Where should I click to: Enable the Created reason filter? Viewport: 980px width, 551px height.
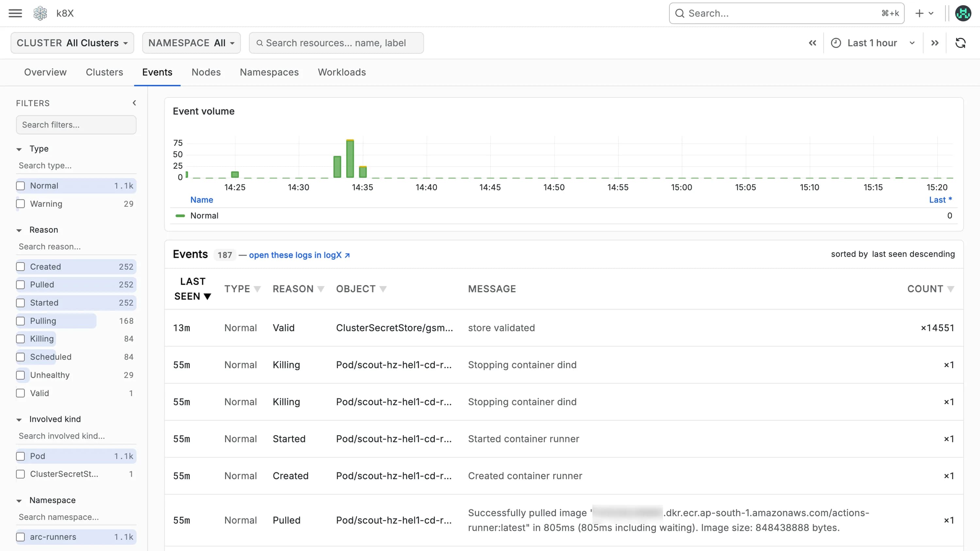21,267
